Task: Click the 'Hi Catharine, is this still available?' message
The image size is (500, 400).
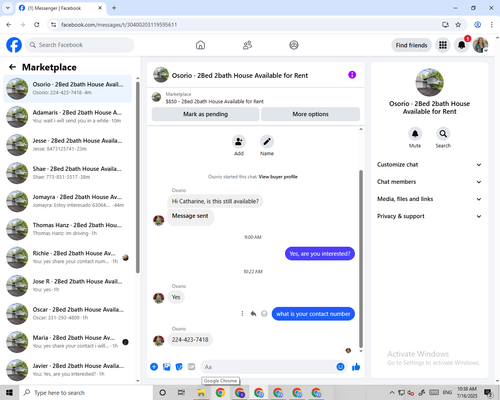Action: click(215, 201)
